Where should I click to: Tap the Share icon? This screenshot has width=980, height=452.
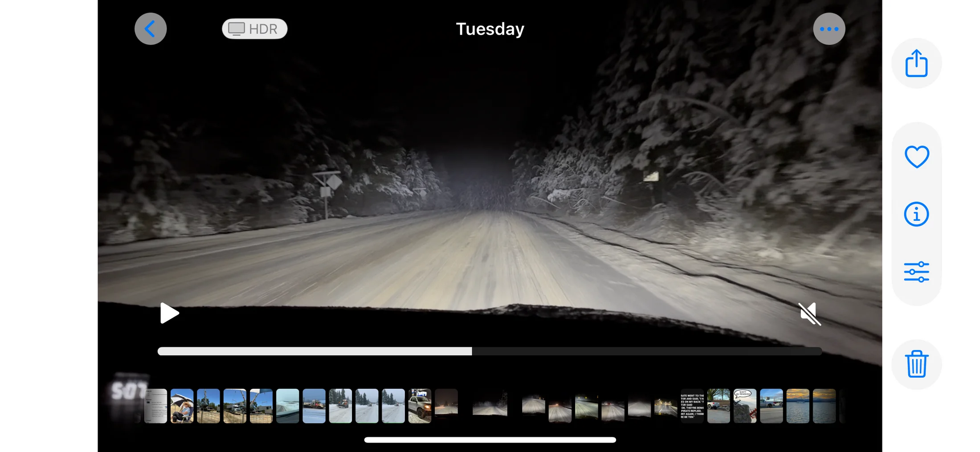click(916, 63)
